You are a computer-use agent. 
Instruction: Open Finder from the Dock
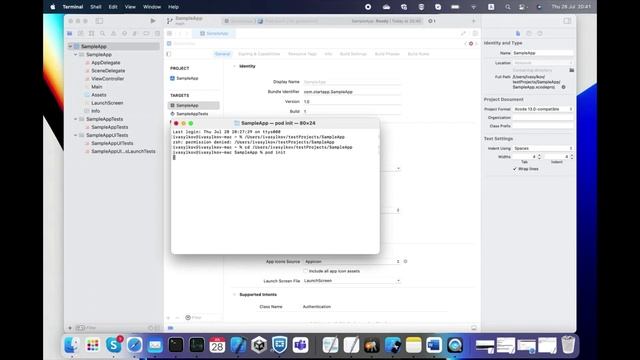[71, 345]
